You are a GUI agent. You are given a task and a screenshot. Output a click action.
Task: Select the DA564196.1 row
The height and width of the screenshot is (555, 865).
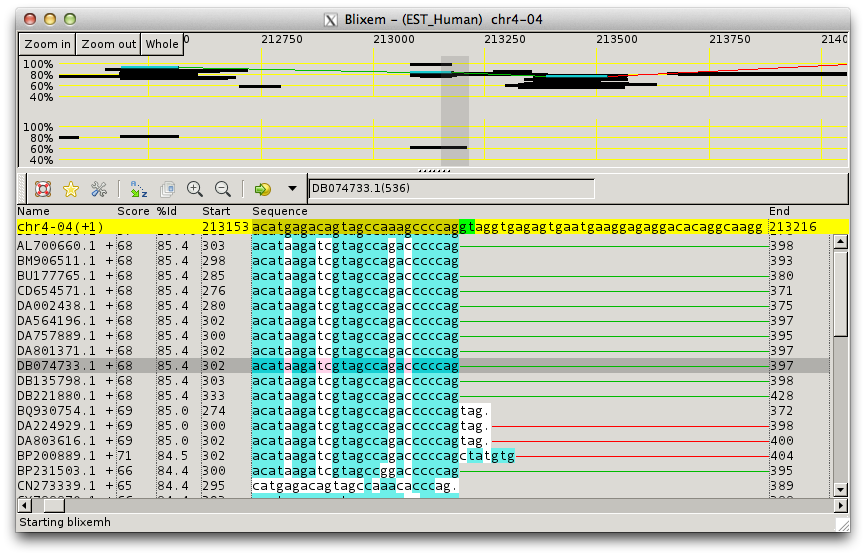423,321
